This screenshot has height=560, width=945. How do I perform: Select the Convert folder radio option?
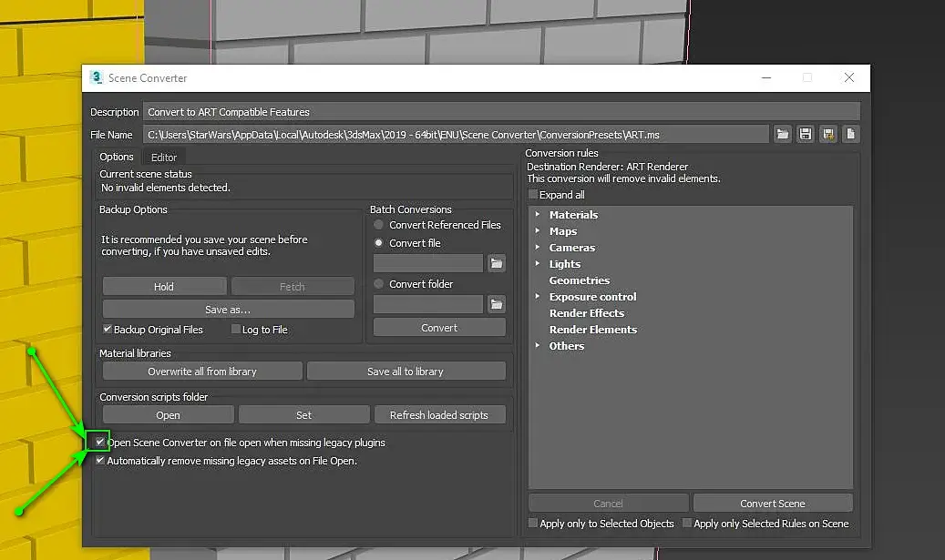click(x=378, y=283)
